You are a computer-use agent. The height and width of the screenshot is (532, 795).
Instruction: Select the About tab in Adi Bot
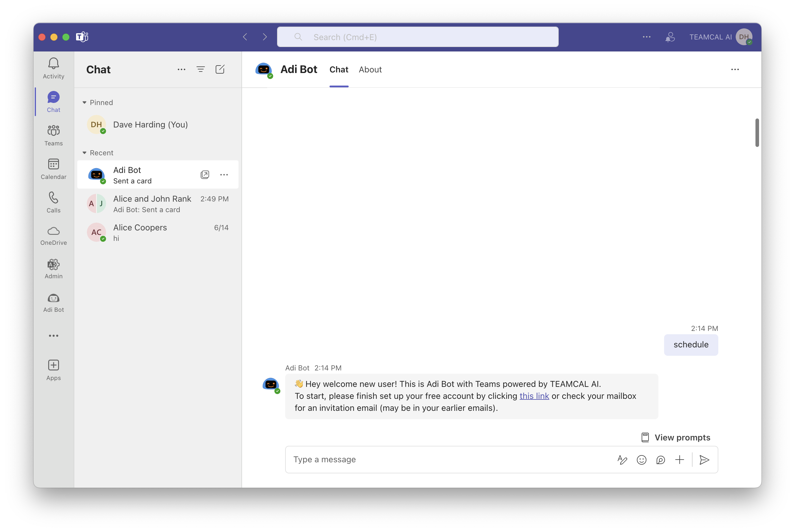coord(370,69)
